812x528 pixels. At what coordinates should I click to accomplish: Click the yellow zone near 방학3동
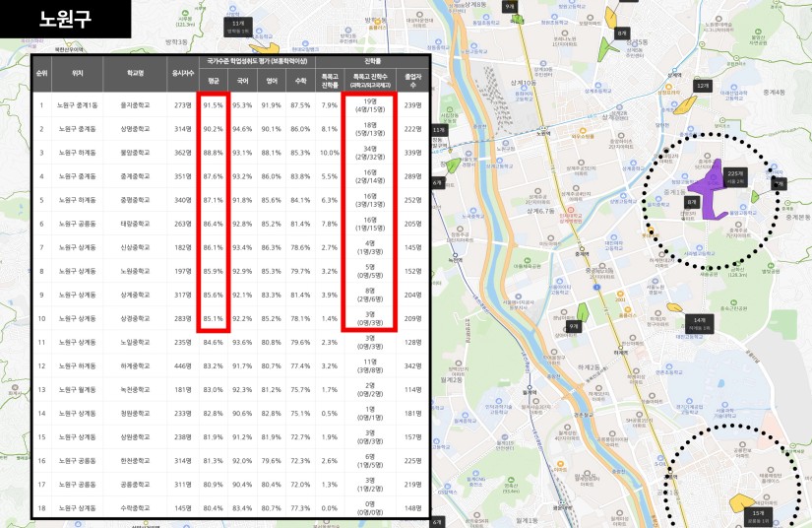click(265, 48)
